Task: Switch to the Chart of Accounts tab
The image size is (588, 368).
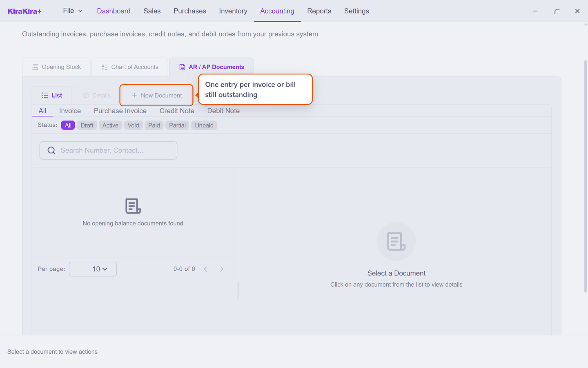Action: tap(130, 67)
